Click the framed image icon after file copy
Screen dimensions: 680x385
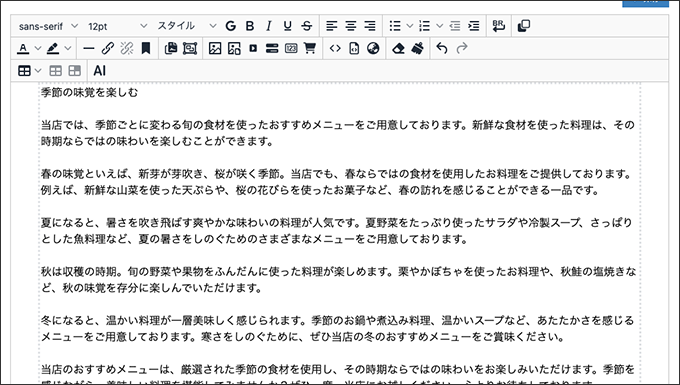pos(190,49)
